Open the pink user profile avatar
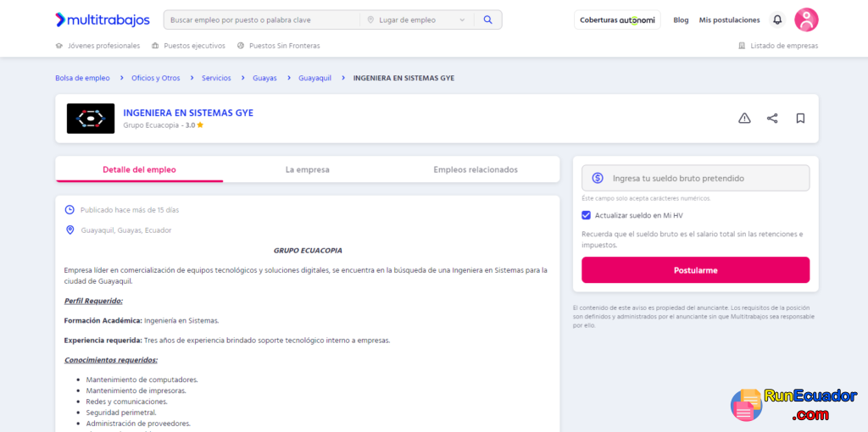 point(806,20)
